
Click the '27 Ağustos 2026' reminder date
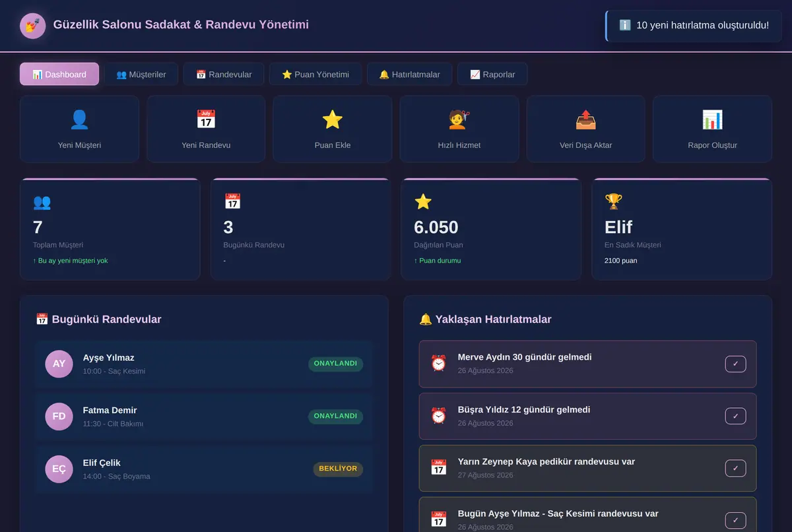point(485,475)
